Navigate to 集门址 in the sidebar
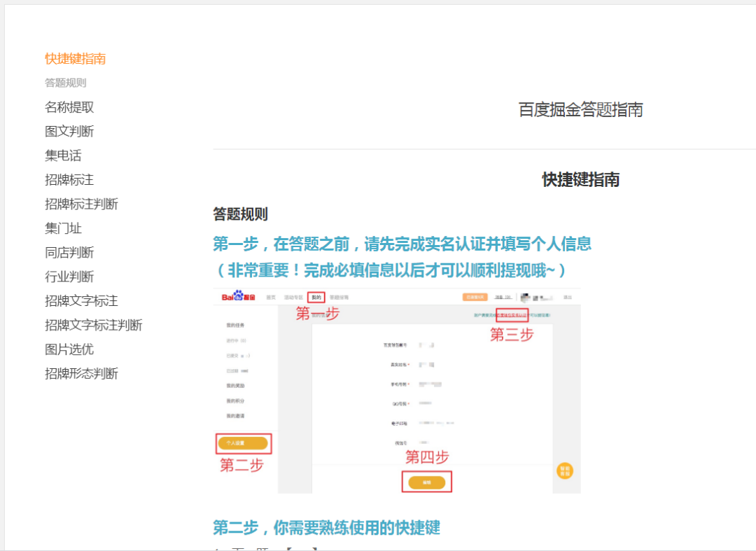Image resolution: width=756 pixels, height=551 pixels. coord(63,228)
